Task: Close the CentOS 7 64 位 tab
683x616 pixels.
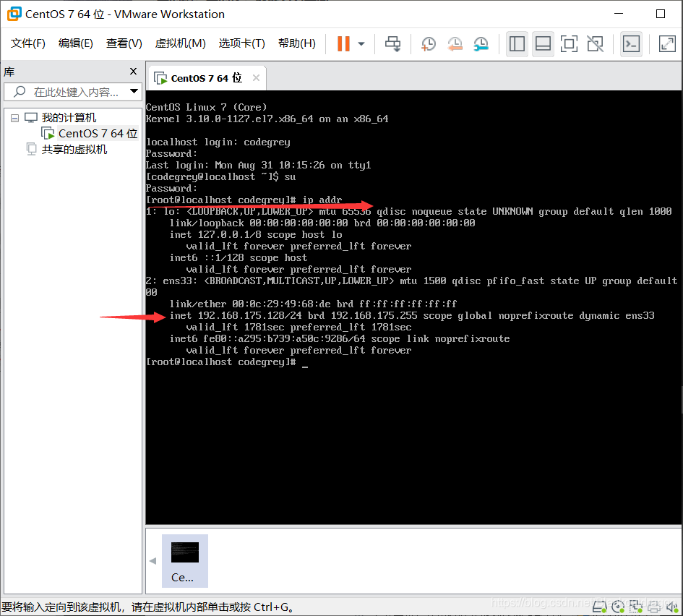Action: (x=256, y=77)
